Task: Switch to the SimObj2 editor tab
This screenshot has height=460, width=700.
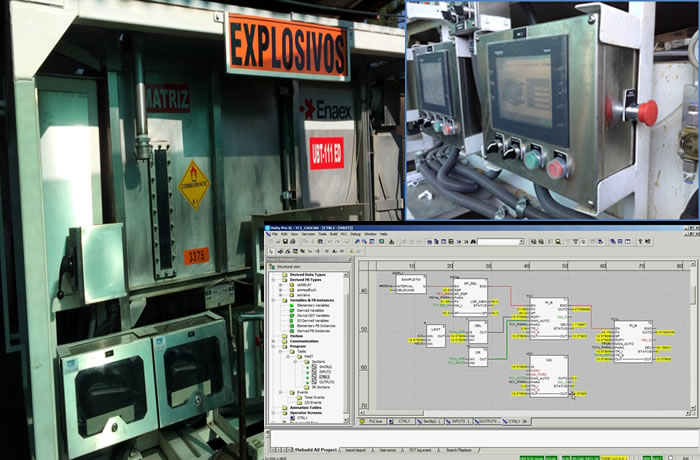Action: [430, 421]
